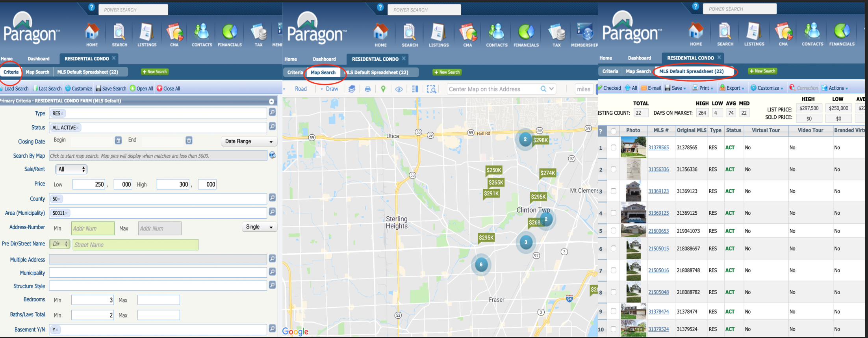Click the $298K price marker on map
The image size is (868, 338).
540,140
